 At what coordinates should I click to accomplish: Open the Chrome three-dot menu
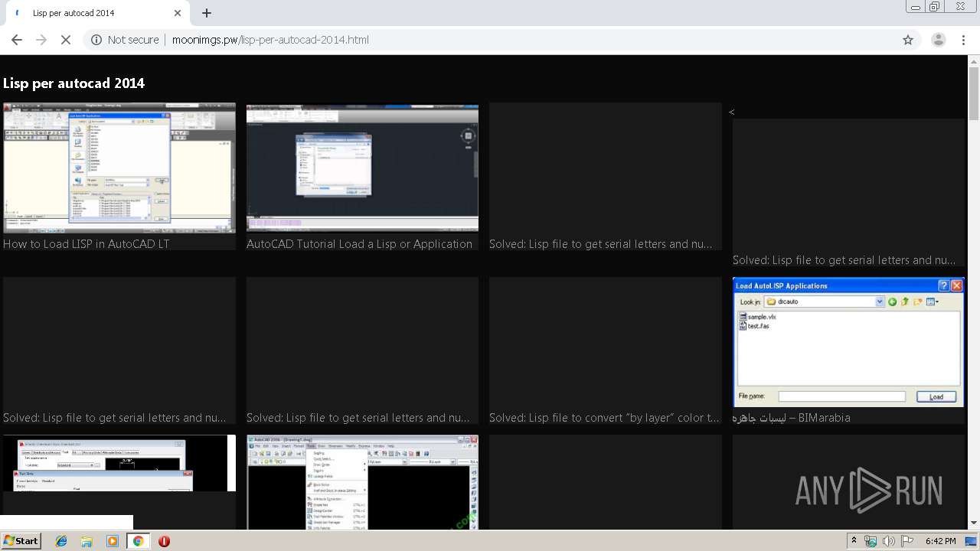963,40
